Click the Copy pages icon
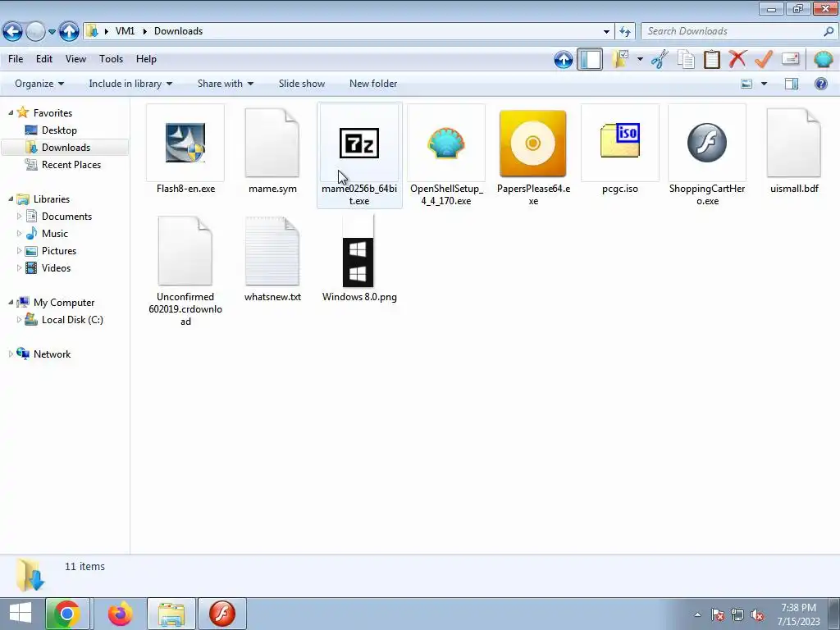 [x=686, y=59]
